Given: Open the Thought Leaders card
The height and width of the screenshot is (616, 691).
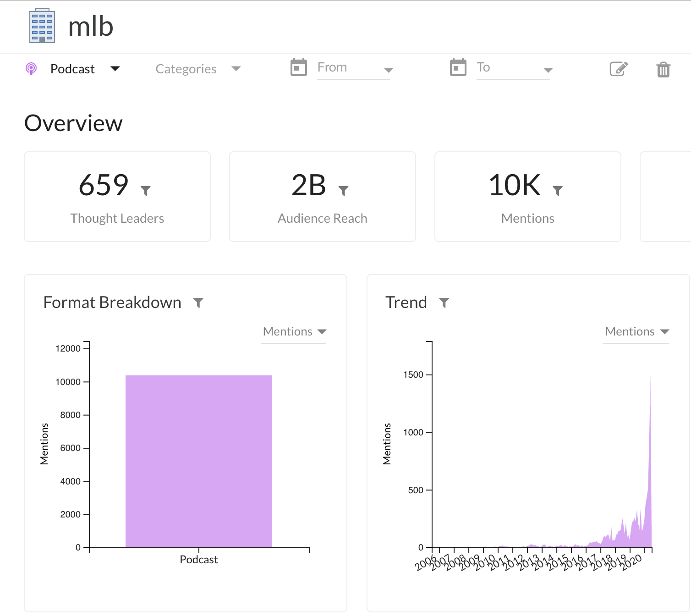Looking at the screenshot, I should click(x=117, y=197).
